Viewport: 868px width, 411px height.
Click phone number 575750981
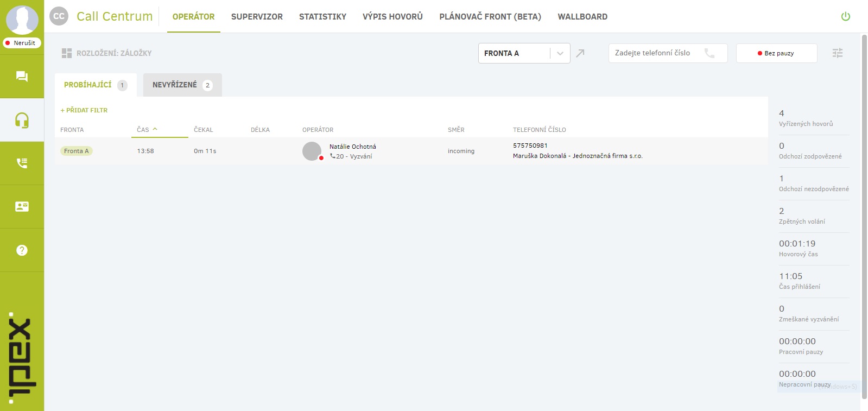click(x=530, y=146)
